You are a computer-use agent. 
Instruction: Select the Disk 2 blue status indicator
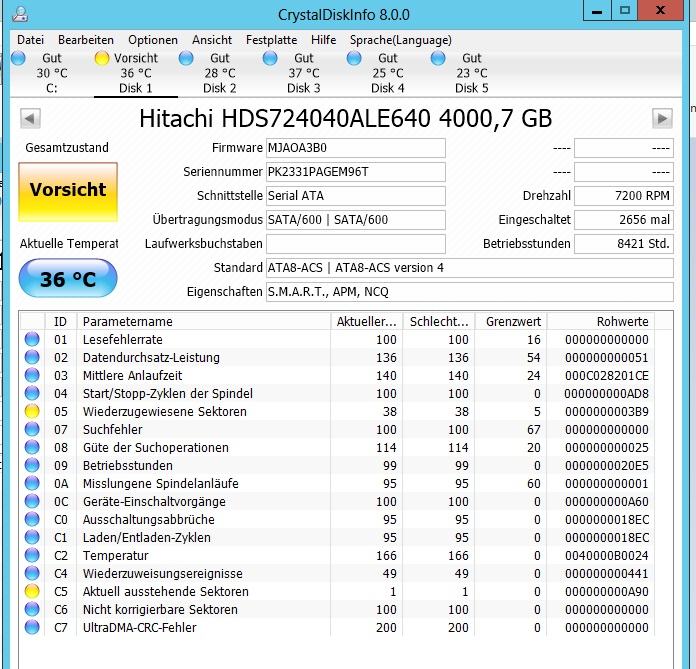[x=186, y=58]
